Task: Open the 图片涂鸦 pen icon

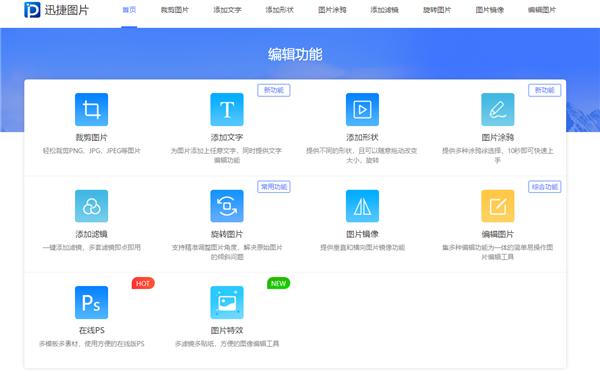Action: [498, 109]
